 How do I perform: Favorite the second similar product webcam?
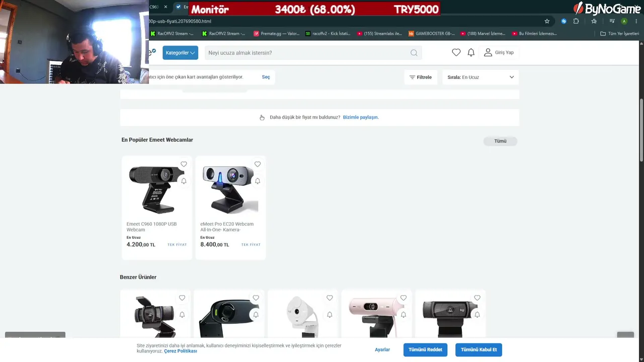(256, 298)
